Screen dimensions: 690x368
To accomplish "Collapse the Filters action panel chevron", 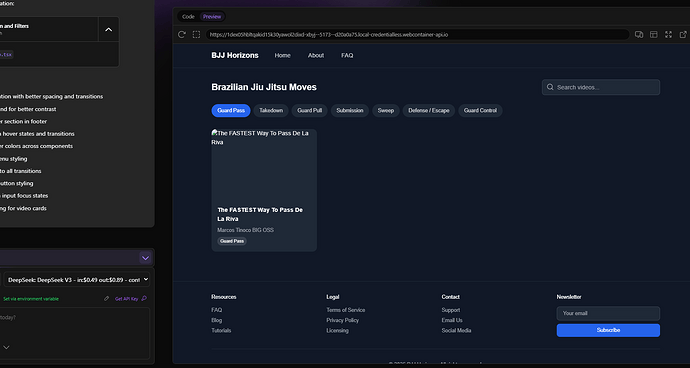I will [109, 29].
